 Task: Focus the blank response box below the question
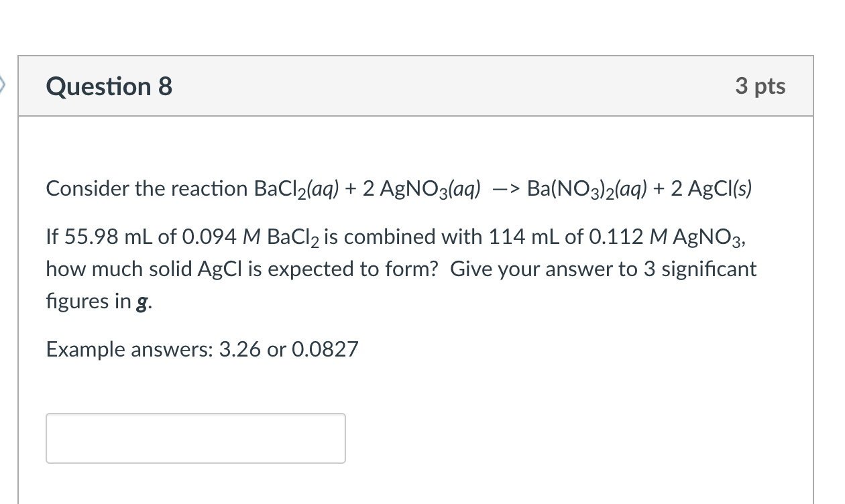click(x=194, y=438)
